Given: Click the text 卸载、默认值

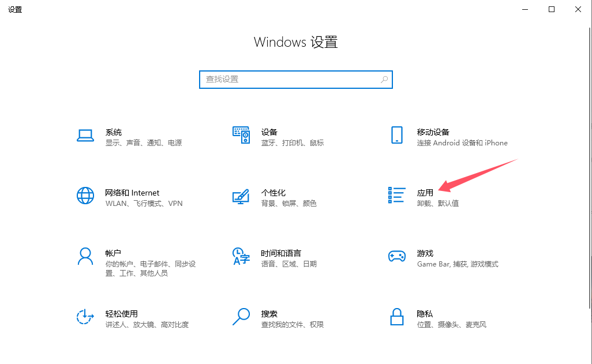Looking at the screenshot, I should tap(438, 203).
